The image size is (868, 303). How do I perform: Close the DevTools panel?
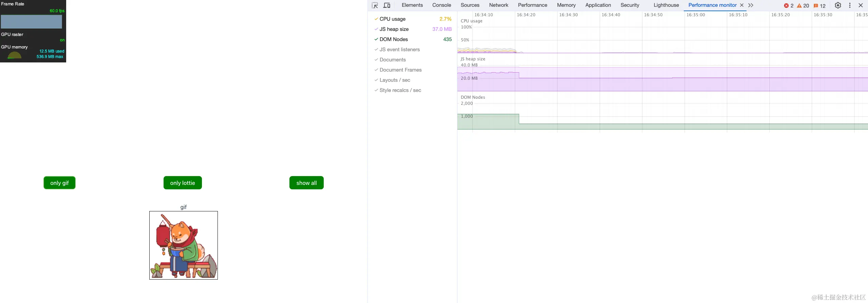click(x=861, y=5)
